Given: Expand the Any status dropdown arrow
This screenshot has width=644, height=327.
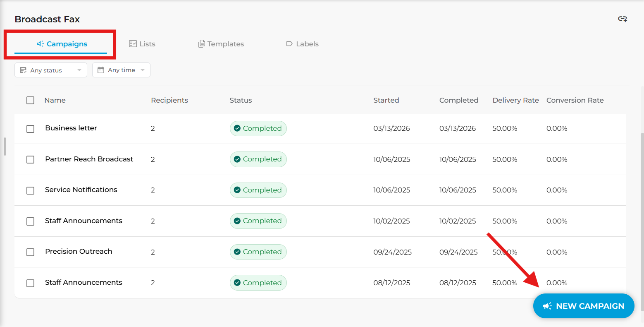Looking at the screenshot, I should pos(79,70).
